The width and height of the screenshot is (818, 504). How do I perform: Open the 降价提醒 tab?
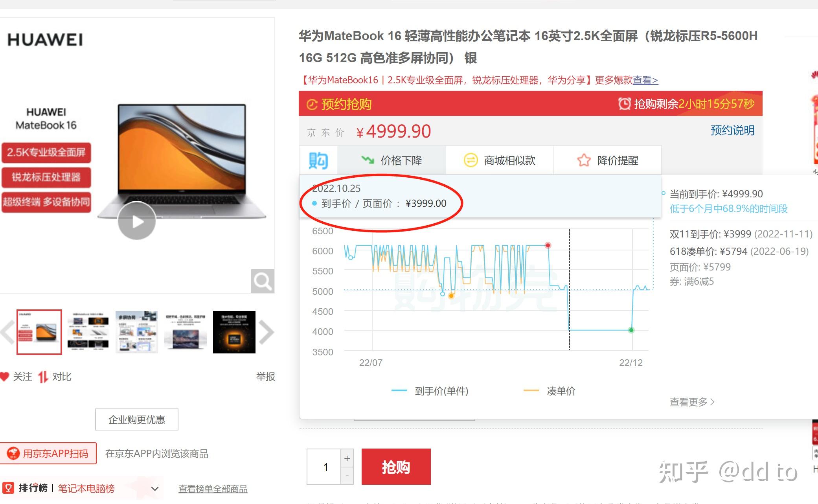pos(608,160)
